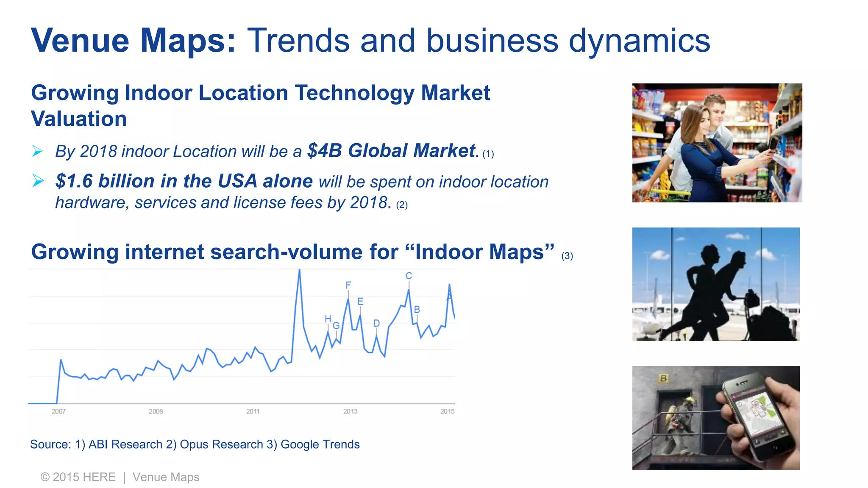Image resolution: width=868 pixels, height=488 pixels.
Task: Click the "© 2015 HERE" footer text
Action: [x=78, y=477]
